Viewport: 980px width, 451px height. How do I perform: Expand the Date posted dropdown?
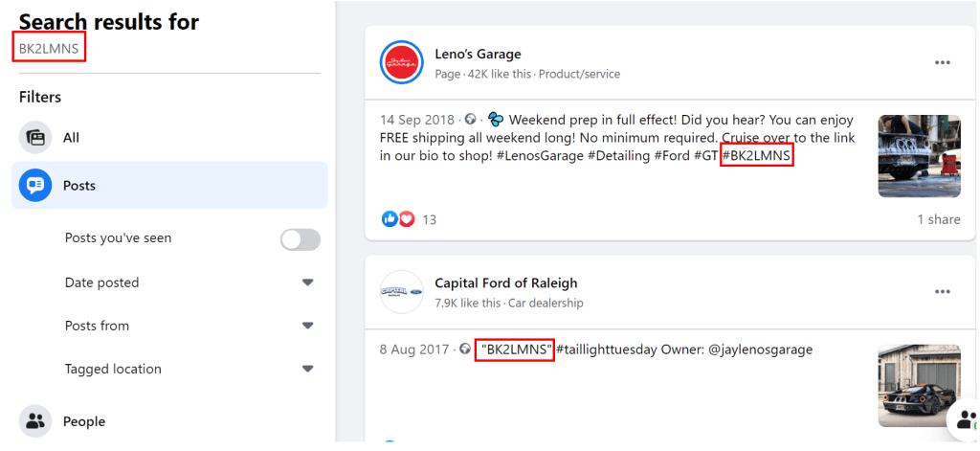point(307,282)
